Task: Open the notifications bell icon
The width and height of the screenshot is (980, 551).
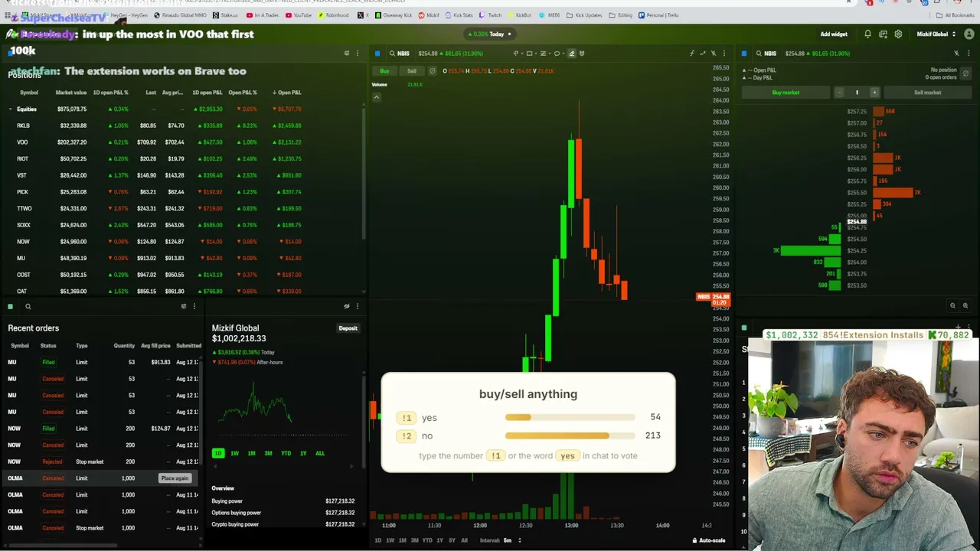Action: [867, 34]
